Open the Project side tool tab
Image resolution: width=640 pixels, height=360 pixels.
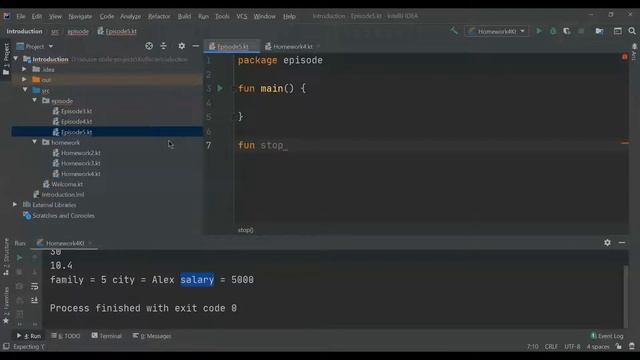click(6, 59)
